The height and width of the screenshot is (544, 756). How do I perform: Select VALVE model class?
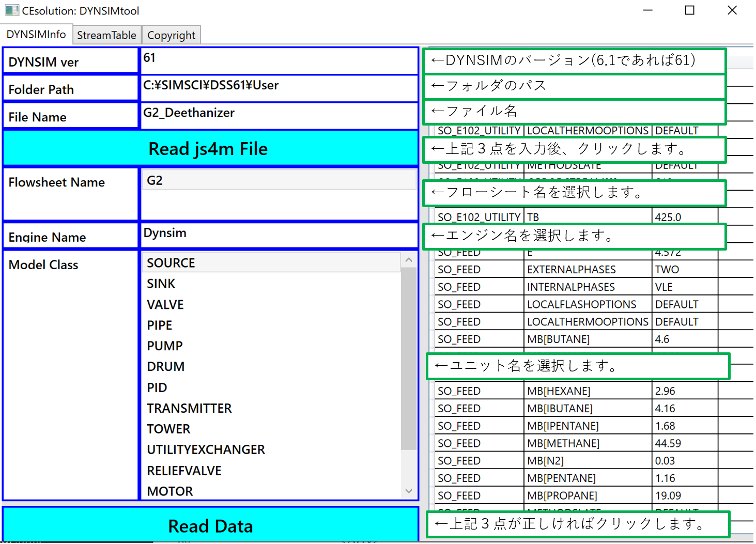click(272, 304)
